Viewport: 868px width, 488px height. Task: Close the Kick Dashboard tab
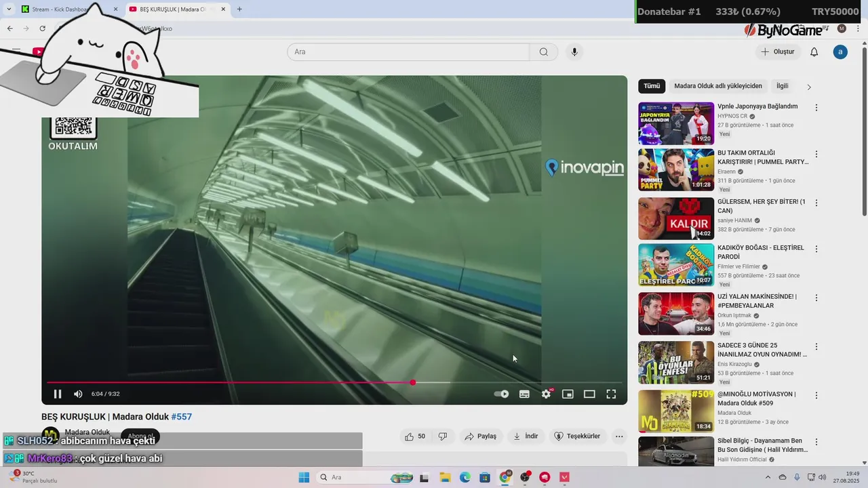(x=115, y=9)
